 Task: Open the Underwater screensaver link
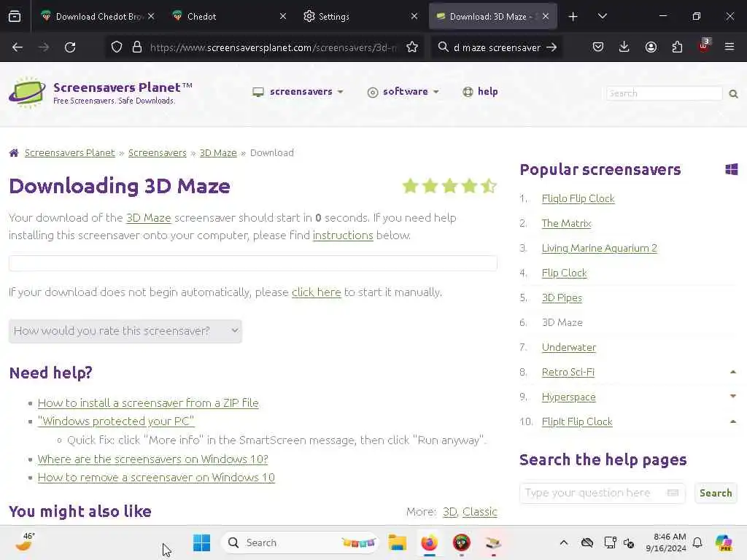point(569,347)
